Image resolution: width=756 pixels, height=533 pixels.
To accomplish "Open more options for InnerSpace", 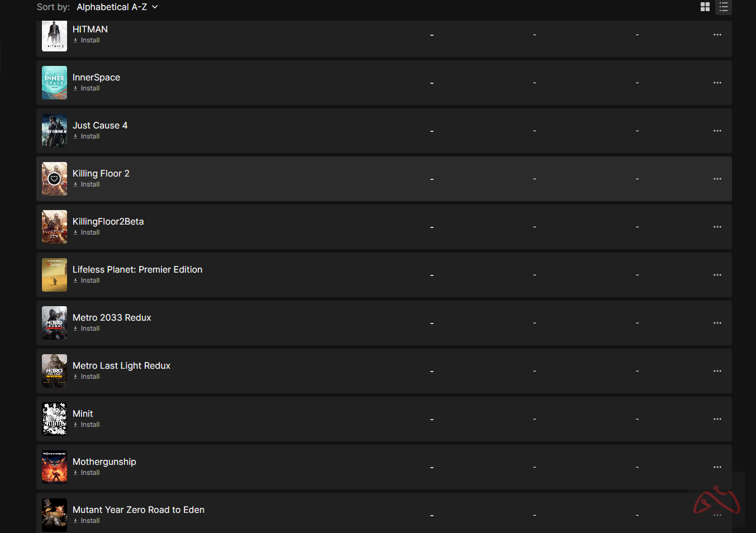I will 717,83.
